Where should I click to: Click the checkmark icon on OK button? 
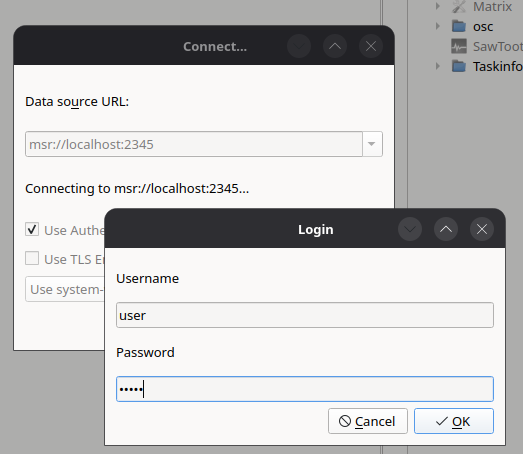441,421
